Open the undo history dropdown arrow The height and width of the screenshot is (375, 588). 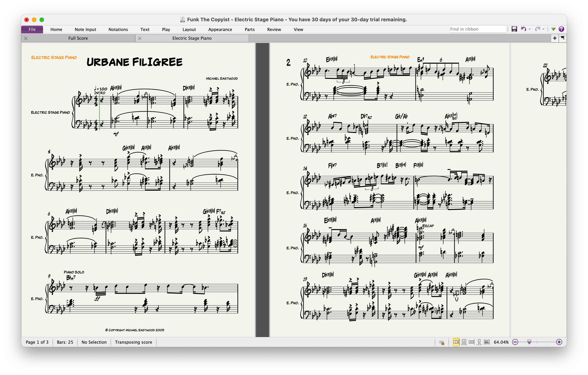(x=530, y=29)
